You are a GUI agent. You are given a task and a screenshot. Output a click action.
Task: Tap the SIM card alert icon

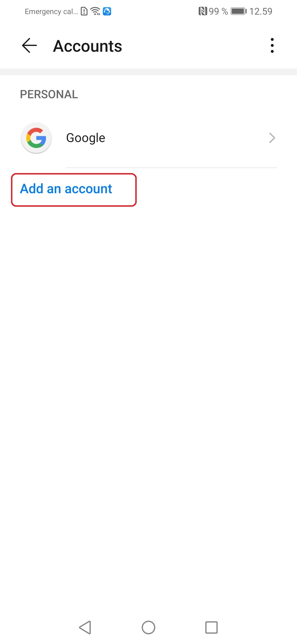(84, 11)
